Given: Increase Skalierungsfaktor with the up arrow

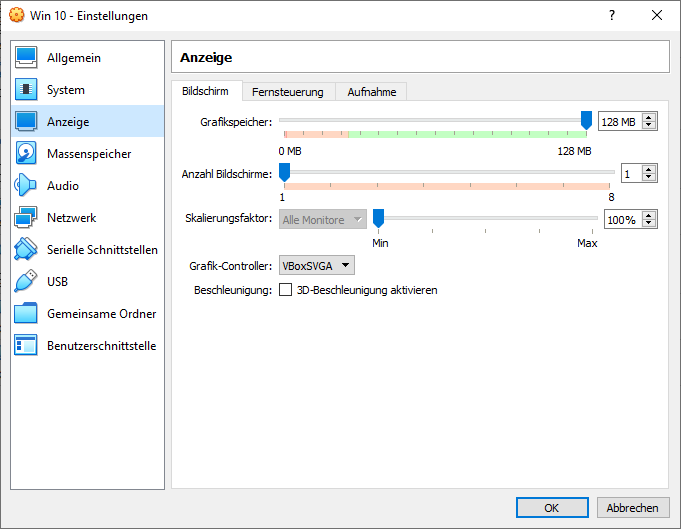Looking at the screenshot, I should [649, 215].
